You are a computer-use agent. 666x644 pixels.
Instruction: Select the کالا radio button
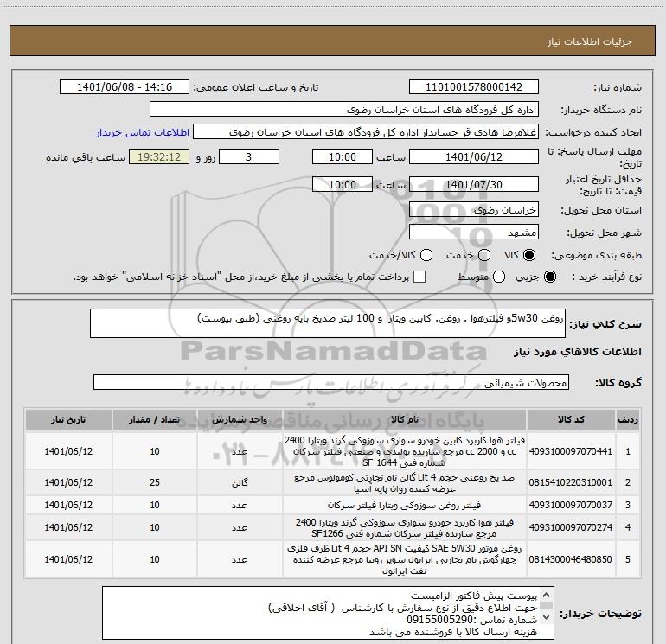coord(529,255)
